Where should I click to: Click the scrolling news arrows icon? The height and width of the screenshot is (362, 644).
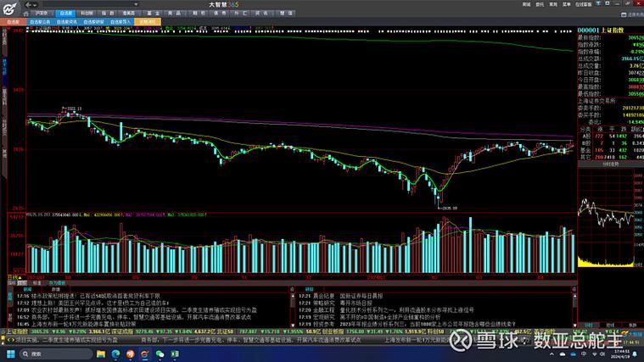(11, 340)
